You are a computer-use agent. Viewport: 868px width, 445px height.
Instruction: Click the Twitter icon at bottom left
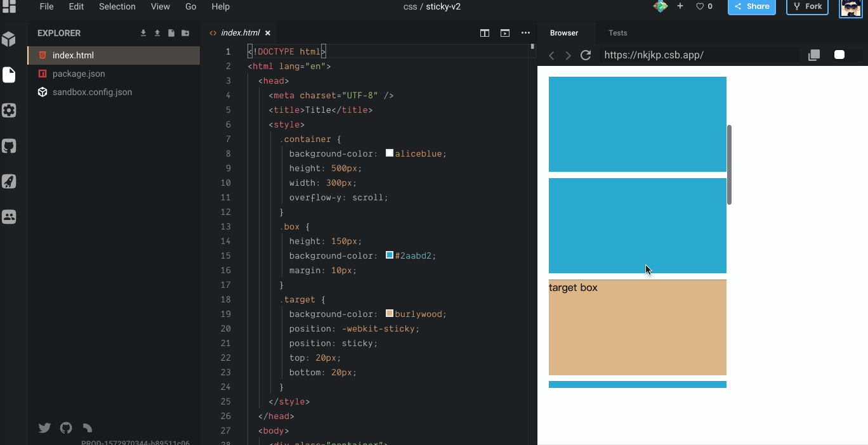click(44, 428)
